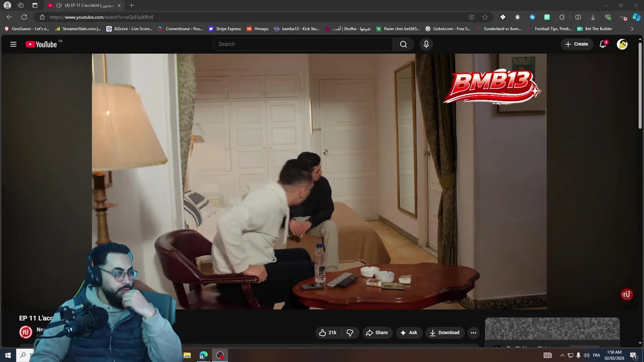Screen dimensions: 644x362
Task: Open browser downloads arrow icon
Action: pyautogui.click(x=593, y=17)
